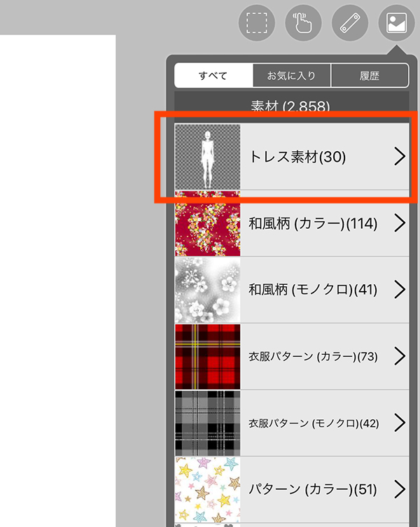Viewport: 420px width, 527px height.
Task: Expand the 和風柄 (モノクロ)(41) chevron
Action: click(x=400, y=290)
